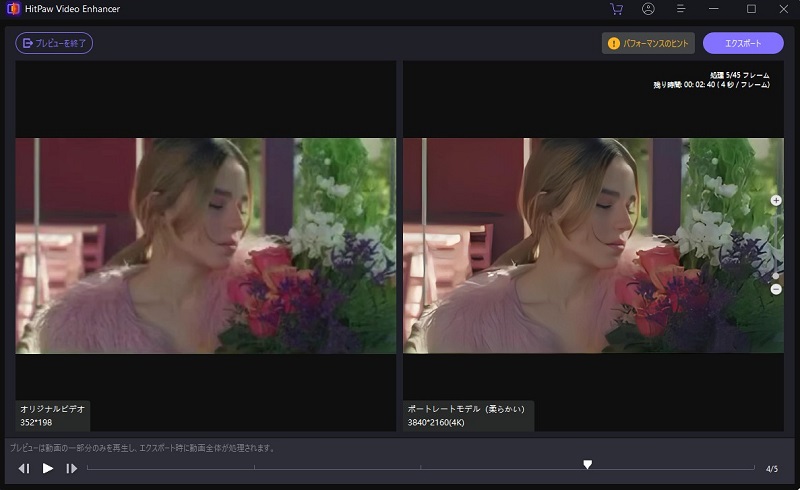The width and height of the screenshot is (800, 490).
Task: Click the オリジナルビデオ label
Action: (x=53, y=409)
